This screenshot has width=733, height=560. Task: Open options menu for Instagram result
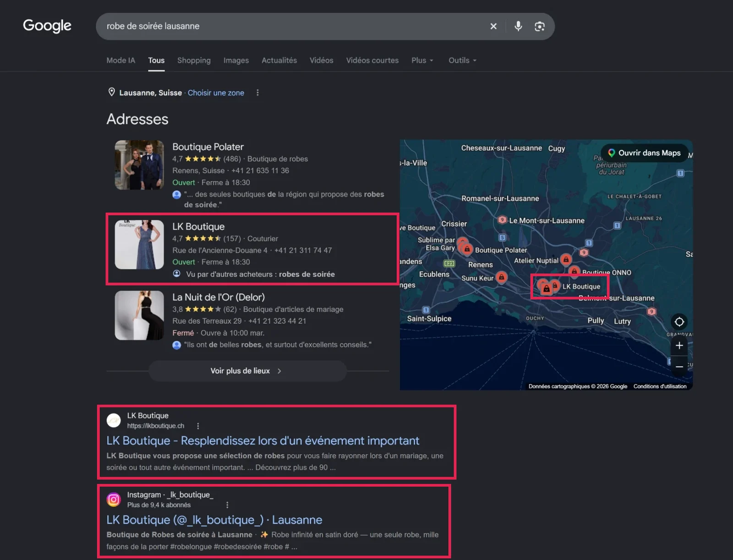(x=227, y=505)
